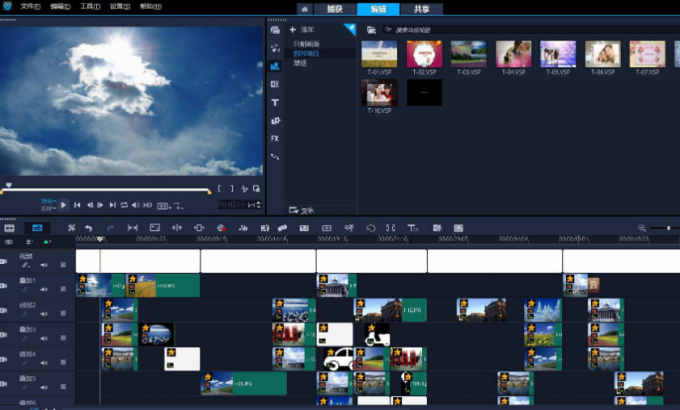Toggle ripple editing on overlay track 3
The image size is (680, 410).
pyautogui.click(x=63, y=338)
